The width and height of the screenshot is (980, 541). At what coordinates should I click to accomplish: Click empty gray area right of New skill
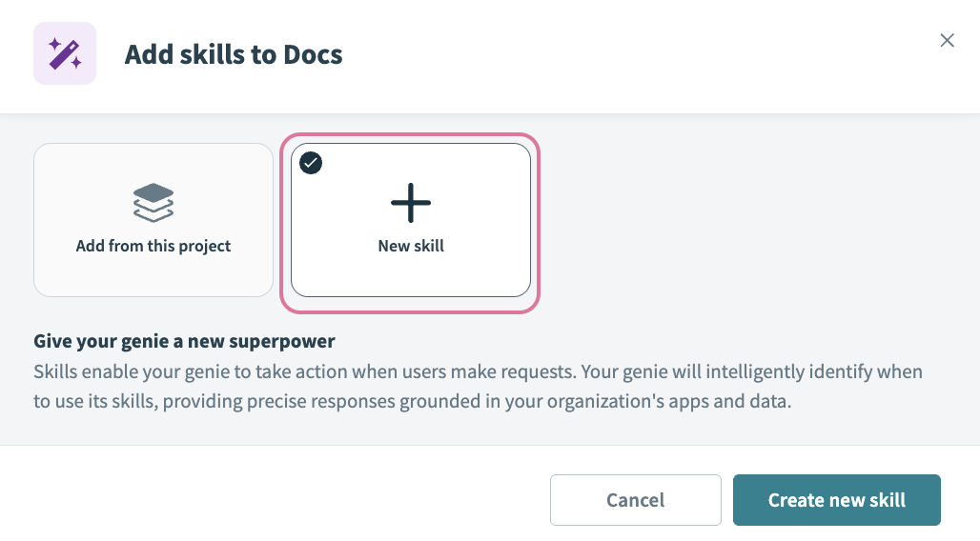(x=753, y=219)
